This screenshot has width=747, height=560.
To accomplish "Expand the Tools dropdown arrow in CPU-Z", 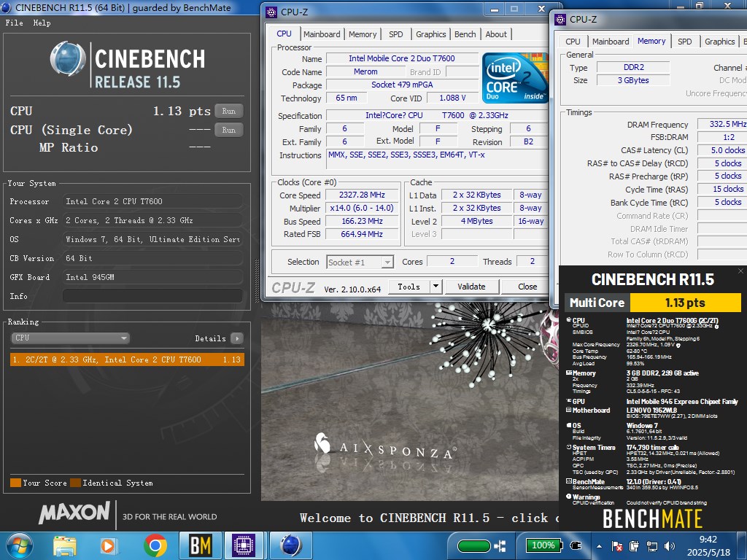I will (436, 287).
